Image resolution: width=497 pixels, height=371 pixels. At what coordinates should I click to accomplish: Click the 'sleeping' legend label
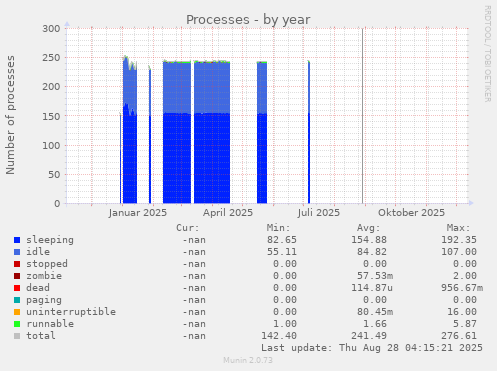[50, 240]
